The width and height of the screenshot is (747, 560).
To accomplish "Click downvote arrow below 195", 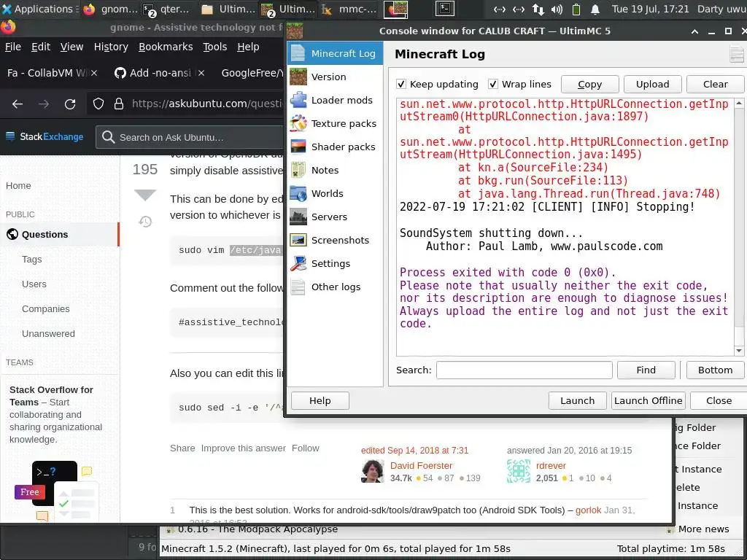I will tap(145, 195).
